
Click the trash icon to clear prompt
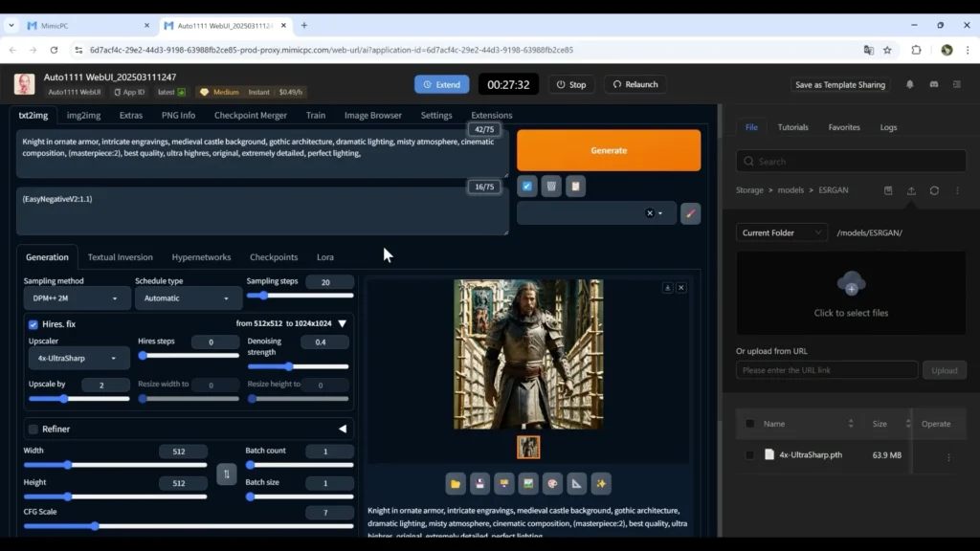point(550,187)
